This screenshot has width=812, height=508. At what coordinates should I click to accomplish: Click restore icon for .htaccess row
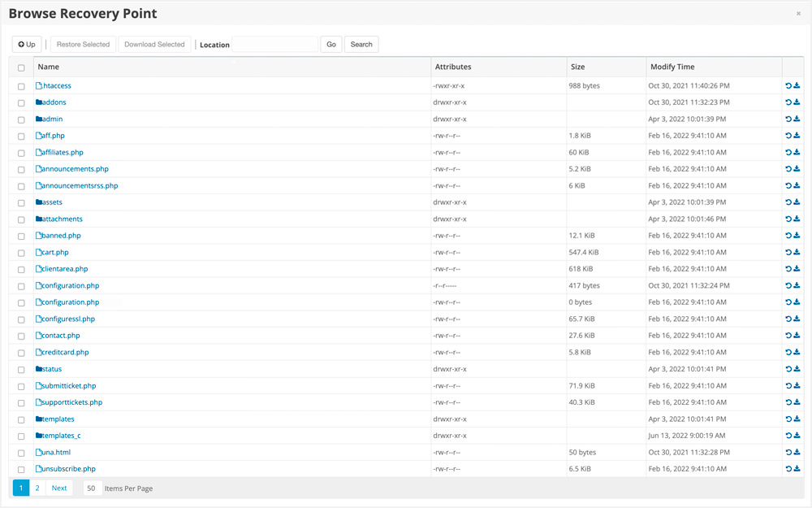[788, 86]
